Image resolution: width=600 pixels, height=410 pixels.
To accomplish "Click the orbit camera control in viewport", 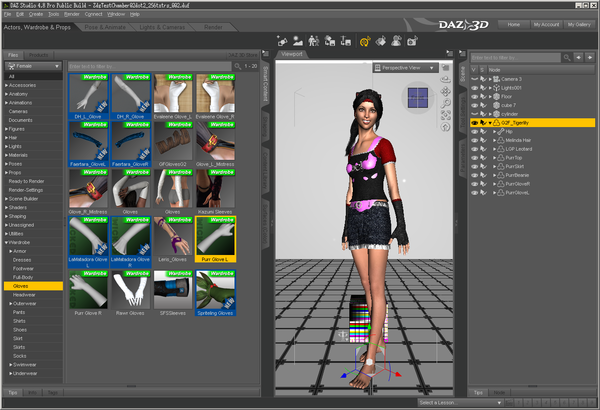I will [445, 80].
